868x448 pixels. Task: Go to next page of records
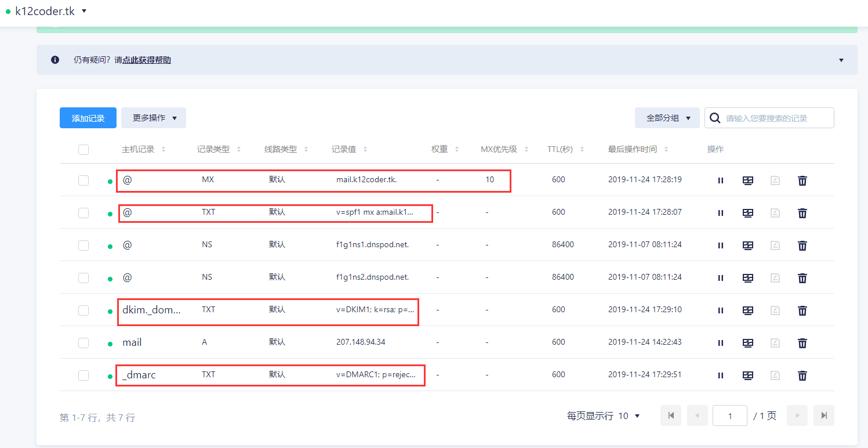(797, 416)
